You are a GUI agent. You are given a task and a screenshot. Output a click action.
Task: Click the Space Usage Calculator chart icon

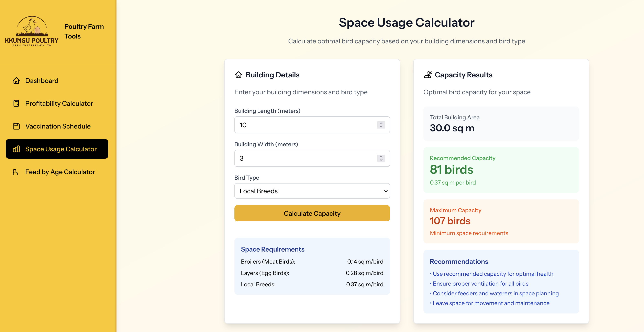16,149
